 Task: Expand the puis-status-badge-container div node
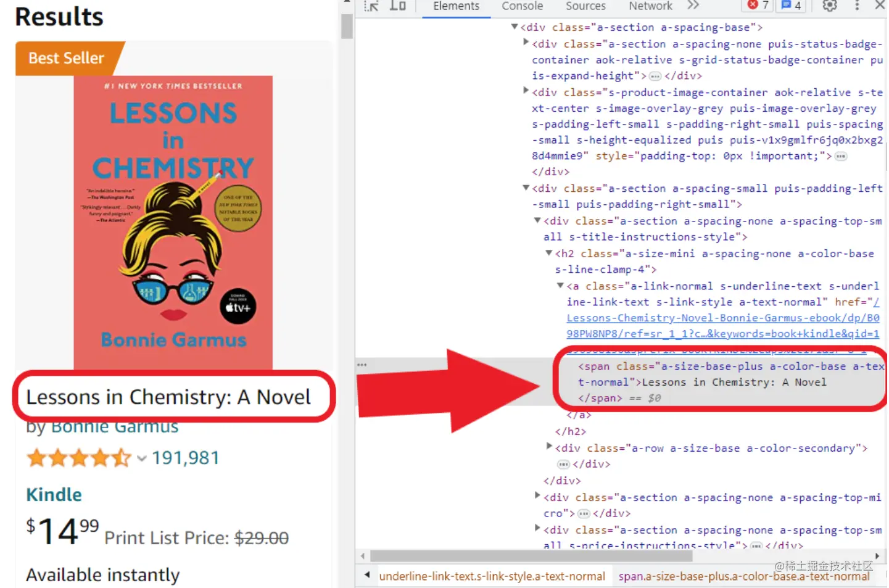[x=526, y=42]
